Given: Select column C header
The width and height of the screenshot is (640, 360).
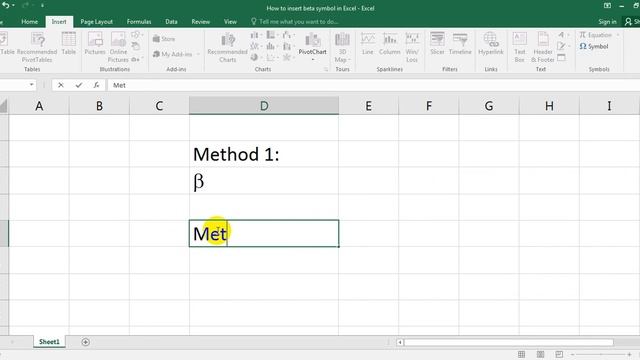Looking at the screenshot, I should pyautogui.click(x=159, y=106).
